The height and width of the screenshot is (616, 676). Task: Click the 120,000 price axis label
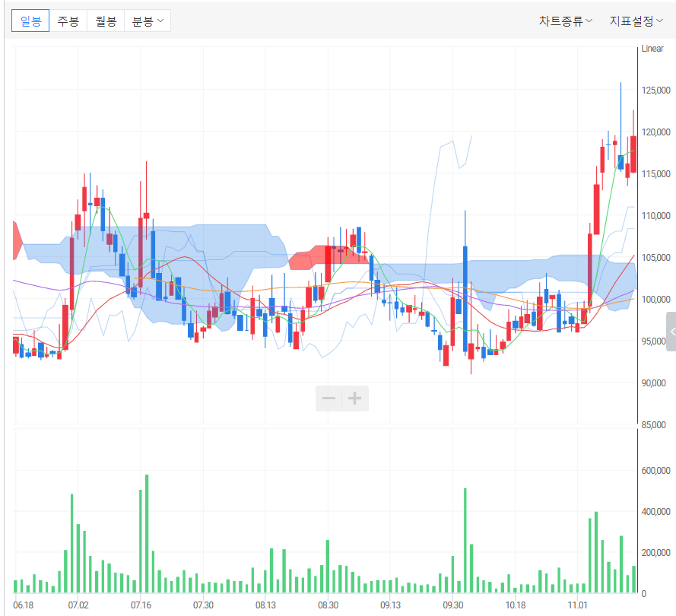pyautogui.click(x=655, y=132)
